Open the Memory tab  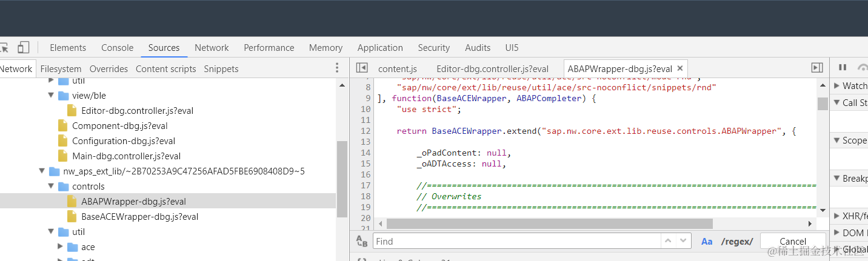(x=326, y=47)
